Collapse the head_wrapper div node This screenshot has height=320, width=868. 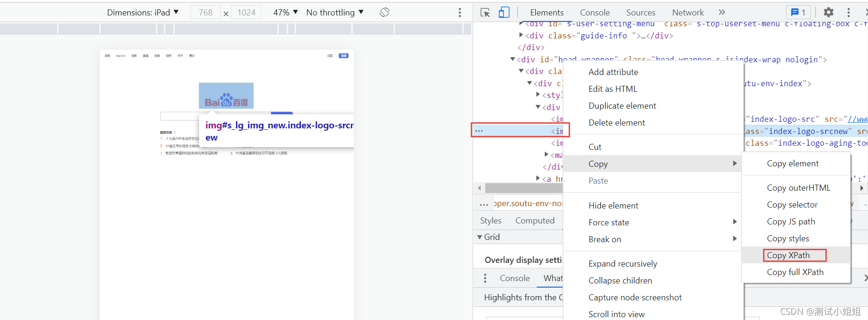pos(512,59)
